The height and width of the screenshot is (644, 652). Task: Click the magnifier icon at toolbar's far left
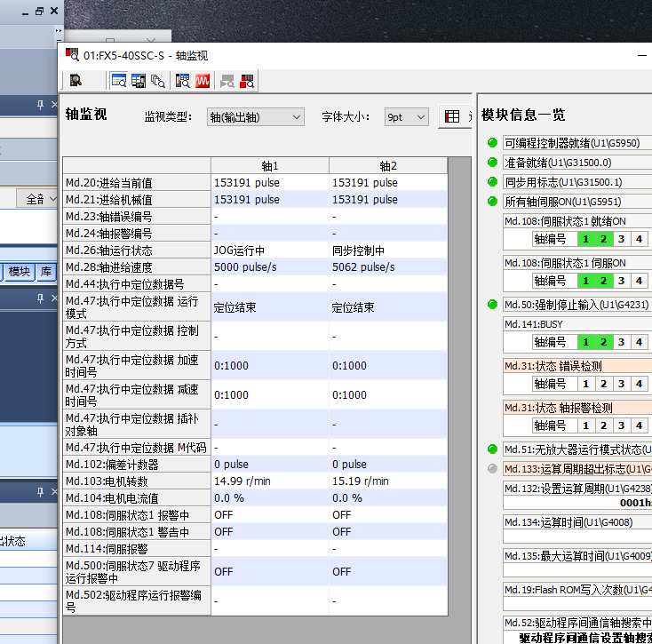click(x=76, y=81)
